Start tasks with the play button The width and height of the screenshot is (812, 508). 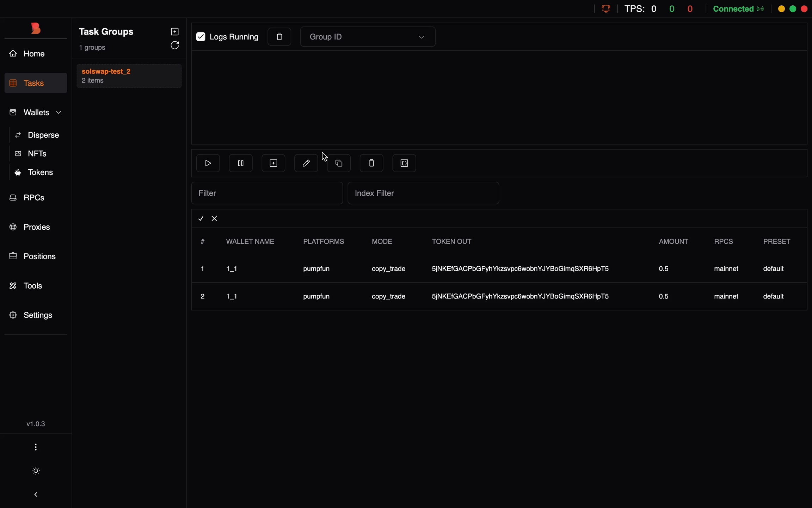click(x=208, y=163)
